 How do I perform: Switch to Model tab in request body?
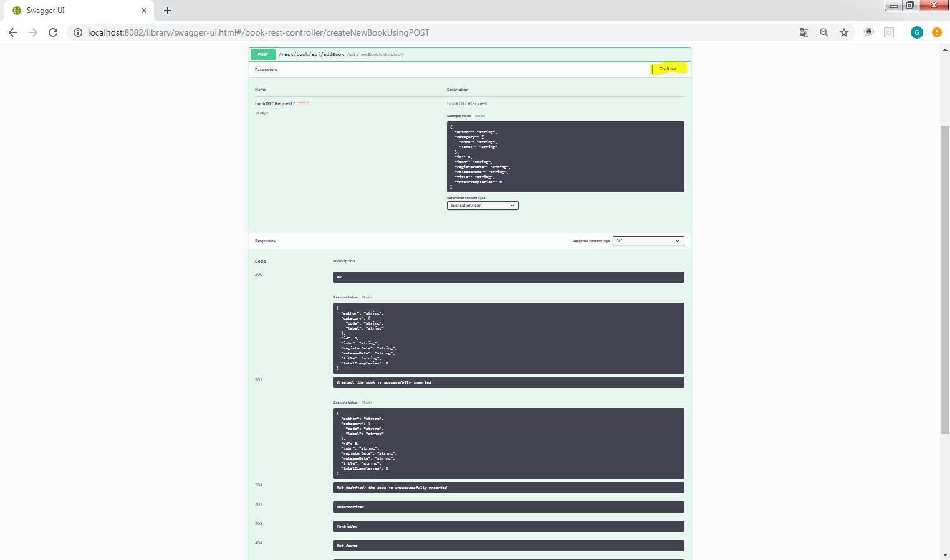(480, 116)
